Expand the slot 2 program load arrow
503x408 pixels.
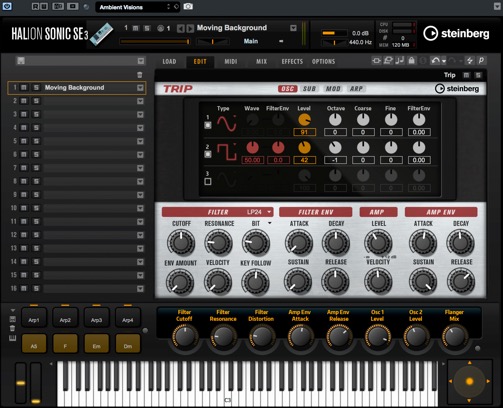140,101
